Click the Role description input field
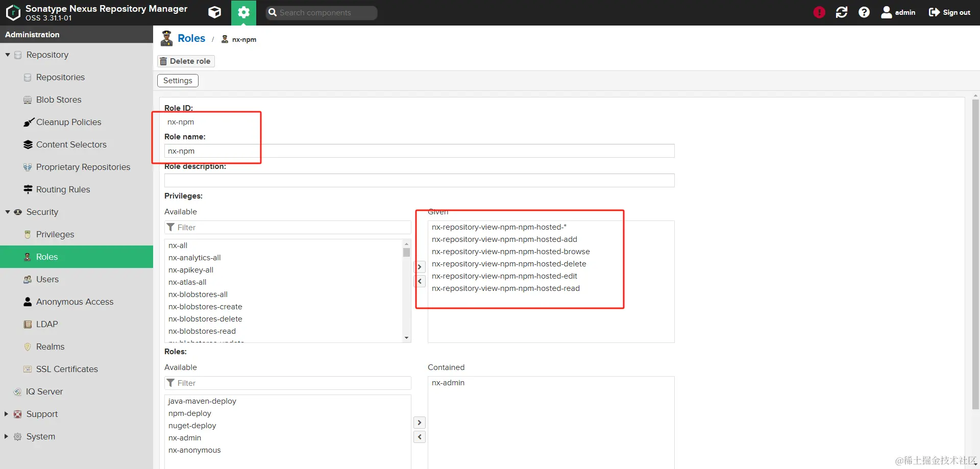Image resolution: width=980 pixels, height=469 pixels. click(x=419, y=181)
